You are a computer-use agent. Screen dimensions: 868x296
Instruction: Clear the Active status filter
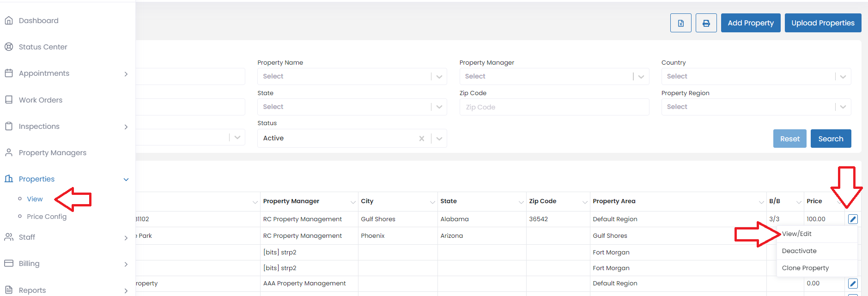421,139
